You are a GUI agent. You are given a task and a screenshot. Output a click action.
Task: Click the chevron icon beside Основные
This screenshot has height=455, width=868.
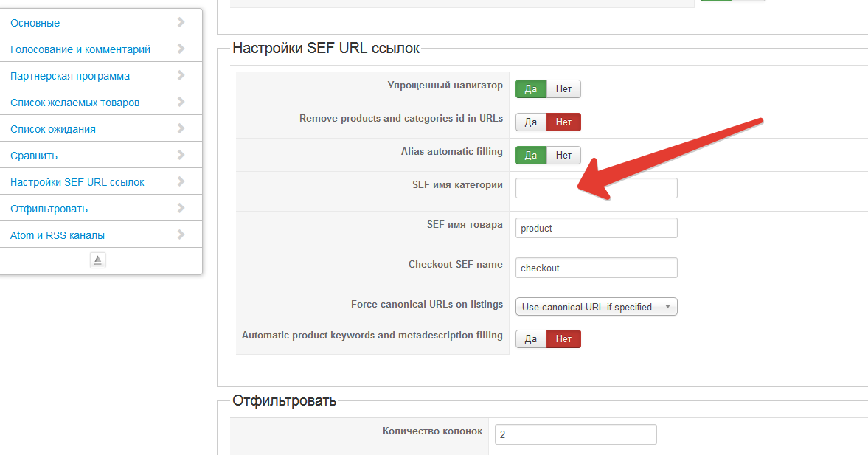(181, 22)
